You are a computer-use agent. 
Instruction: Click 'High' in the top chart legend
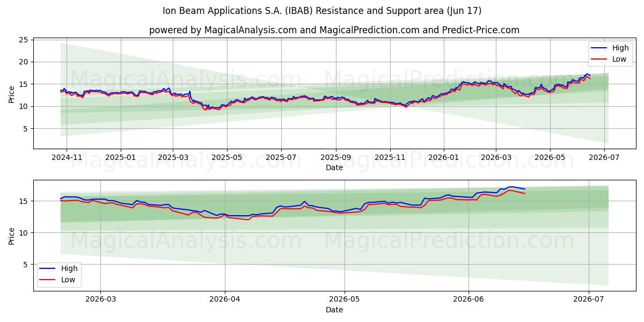tap(620, 48)
